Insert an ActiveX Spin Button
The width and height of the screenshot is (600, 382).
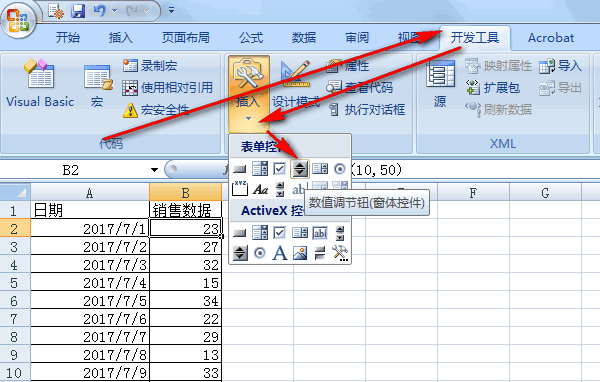[240, 253]
